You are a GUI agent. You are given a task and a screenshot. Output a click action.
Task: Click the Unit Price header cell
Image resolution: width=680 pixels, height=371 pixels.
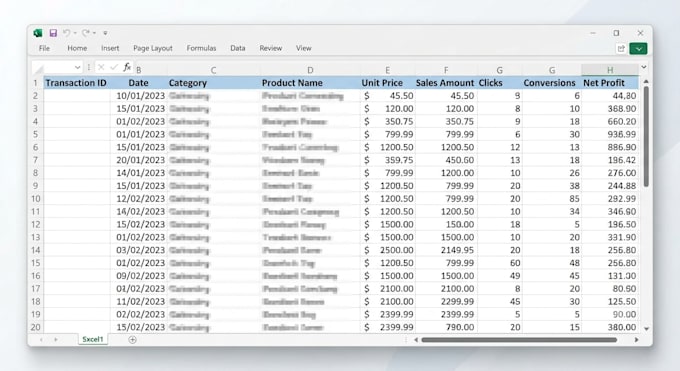click(x=387, y=83)
